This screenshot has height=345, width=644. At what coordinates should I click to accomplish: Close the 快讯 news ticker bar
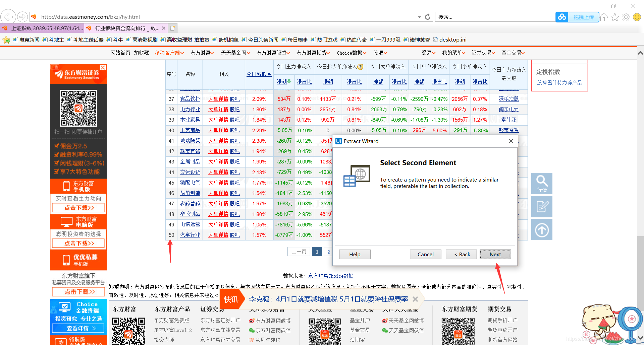click(415, 299)
